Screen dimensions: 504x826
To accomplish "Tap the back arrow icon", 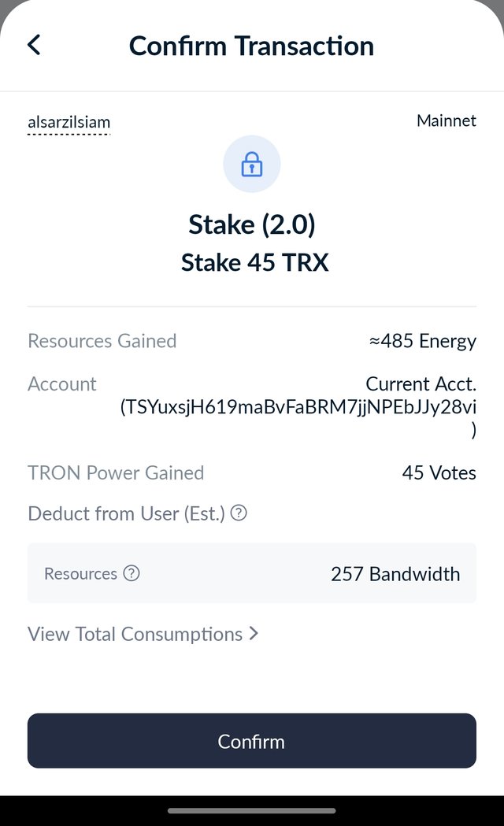I will (34, 45).
